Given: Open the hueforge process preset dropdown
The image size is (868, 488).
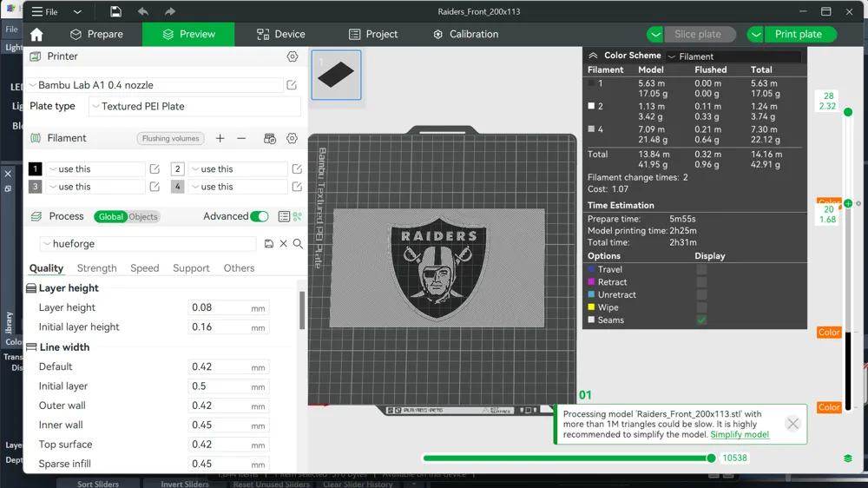Looking at the screenshot, I should (148, 244).
